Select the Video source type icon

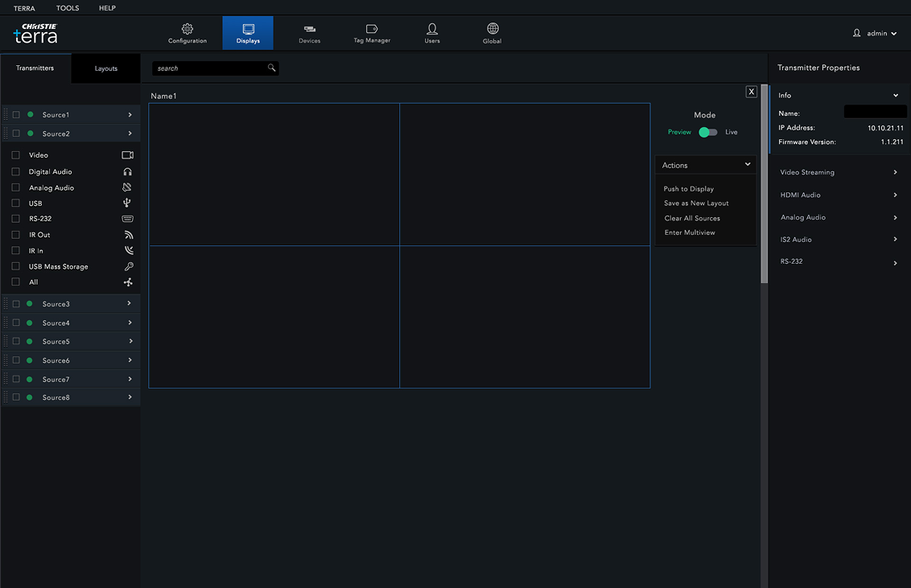click(x=126, y=154)
